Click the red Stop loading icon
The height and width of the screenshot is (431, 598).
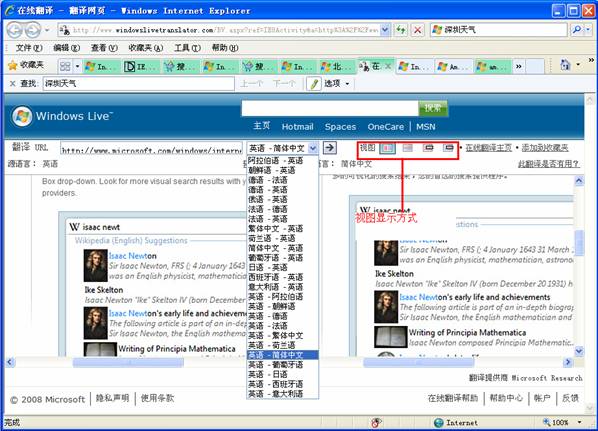418,30
